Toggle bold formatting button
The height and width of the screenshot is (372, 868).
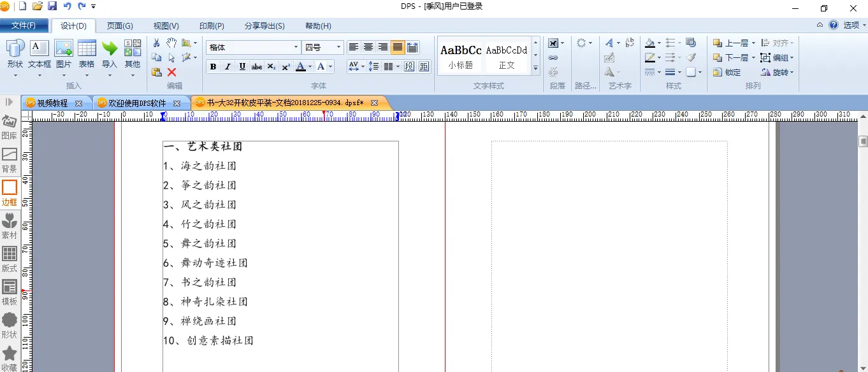coord(213,66)
